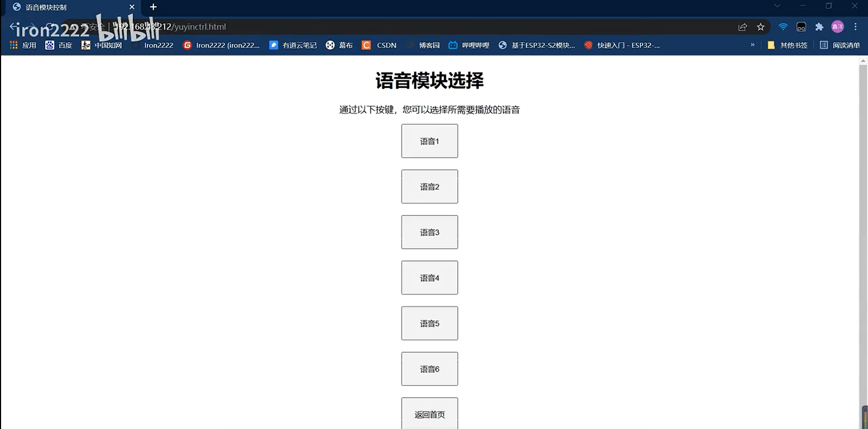
Task: Choose the 语音5 button
Action: [x=430, y=323]
